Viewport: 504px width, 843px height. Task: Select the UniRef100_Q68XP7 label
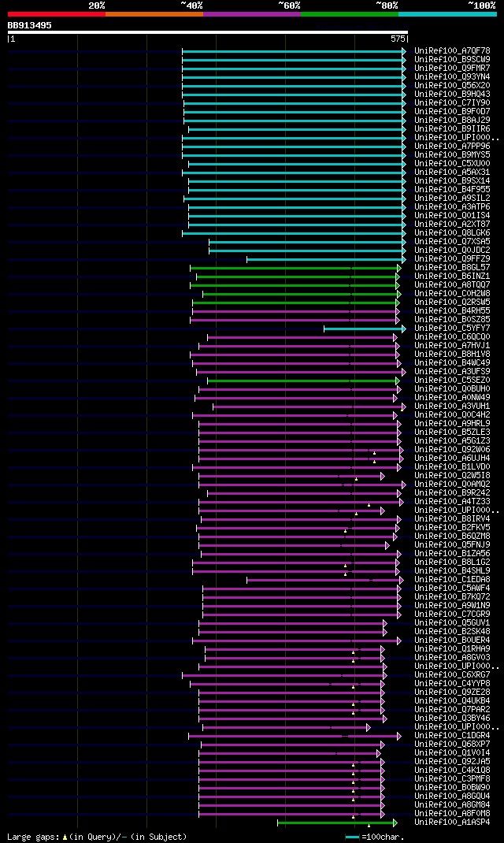[x=452, y=745]
